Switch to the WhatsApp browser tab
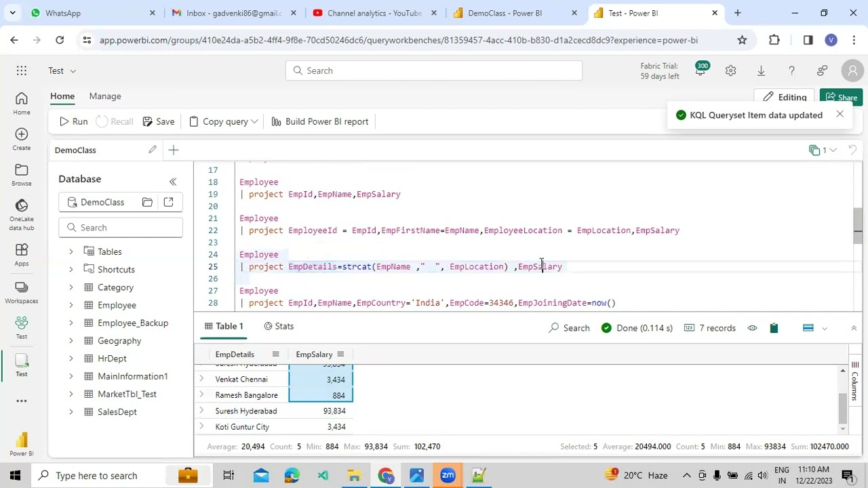Screen dimensions: 868x488 [x=92, y=13]
